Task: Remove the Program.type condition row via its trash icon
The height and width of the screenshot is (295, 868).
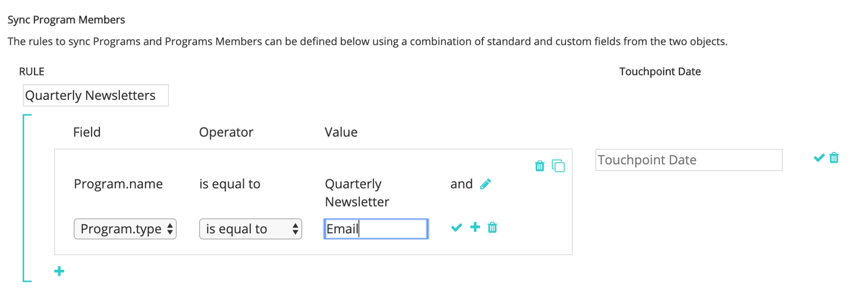Action: pyautogui.click(x=492, y=227)
